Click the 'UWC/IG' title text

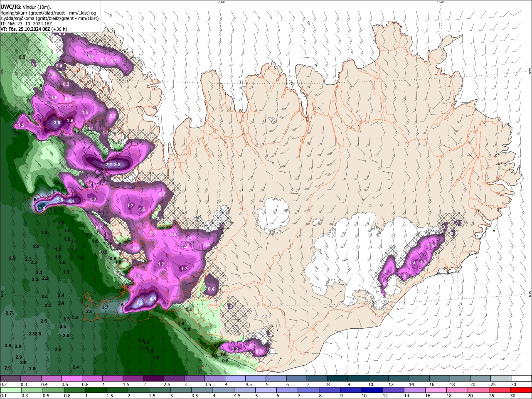click(10, 7)
